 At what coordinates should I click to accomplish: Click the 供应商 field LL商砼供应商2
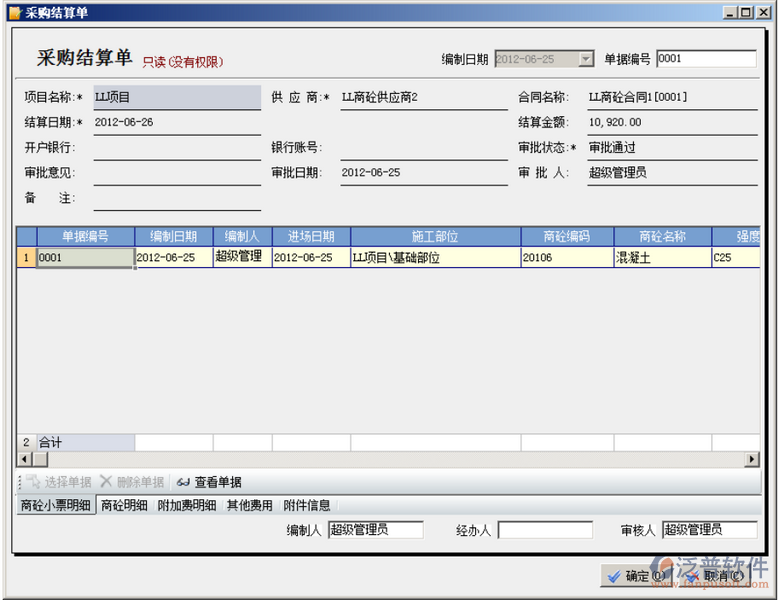pos(424,97)
